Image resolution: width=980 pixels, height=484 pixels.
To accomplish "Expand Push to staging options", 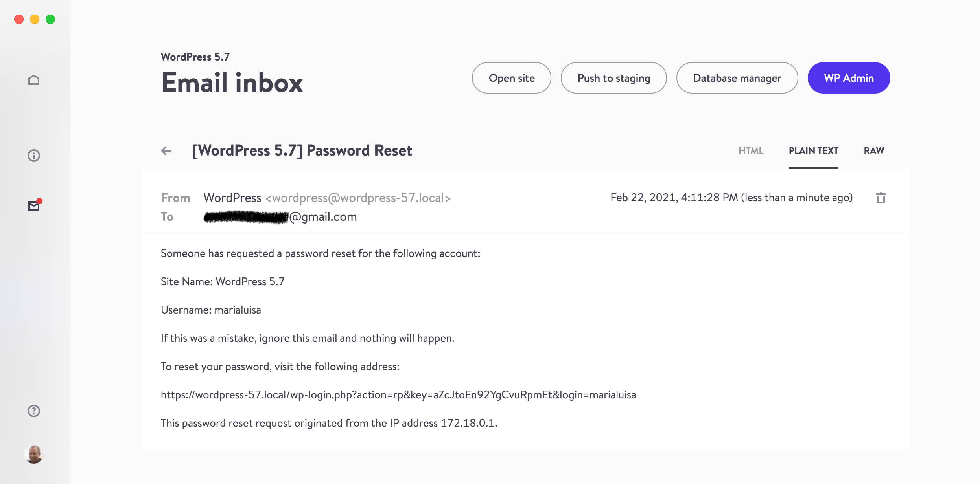I will tap(614, 77).
